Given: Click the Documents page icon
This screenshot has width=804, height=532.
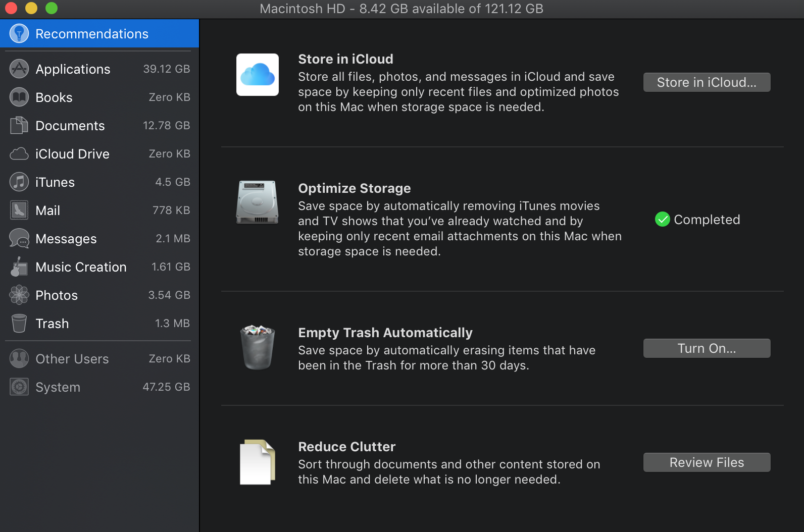Looking at the screenshot, I should coord(19,125).
